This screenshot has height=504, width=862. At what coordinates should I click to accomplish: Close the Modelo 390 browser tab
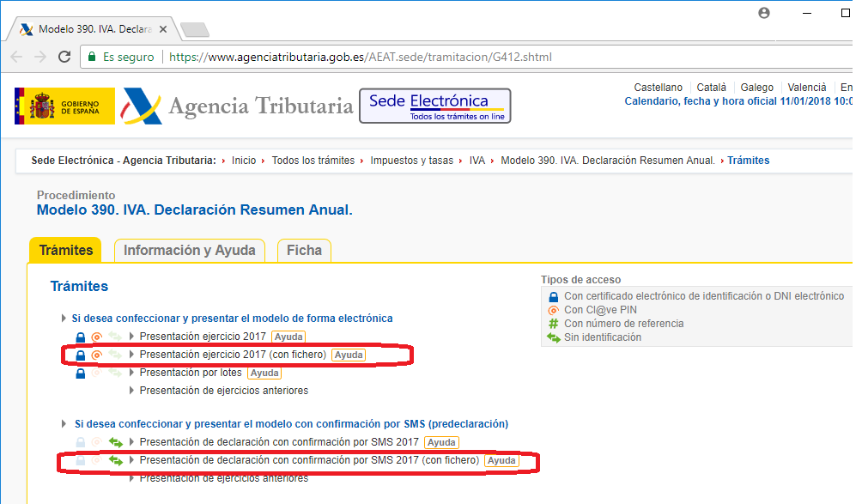163,29
